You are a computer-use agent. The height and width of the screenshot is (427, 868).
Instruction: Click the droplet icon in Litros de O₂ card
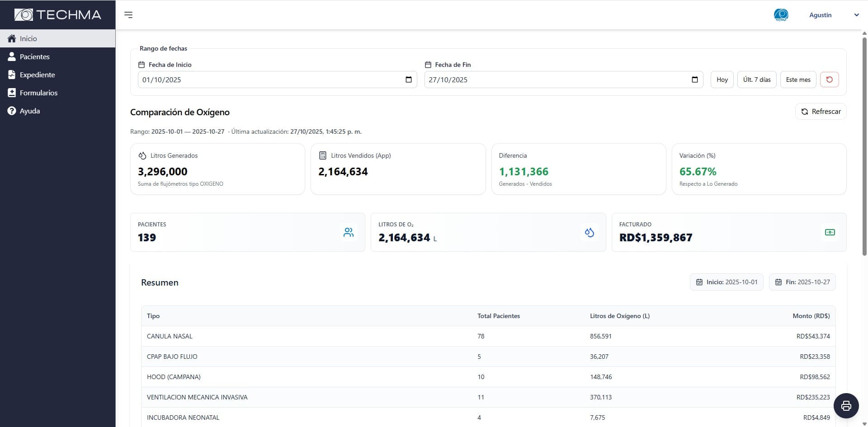pos(589,232)
